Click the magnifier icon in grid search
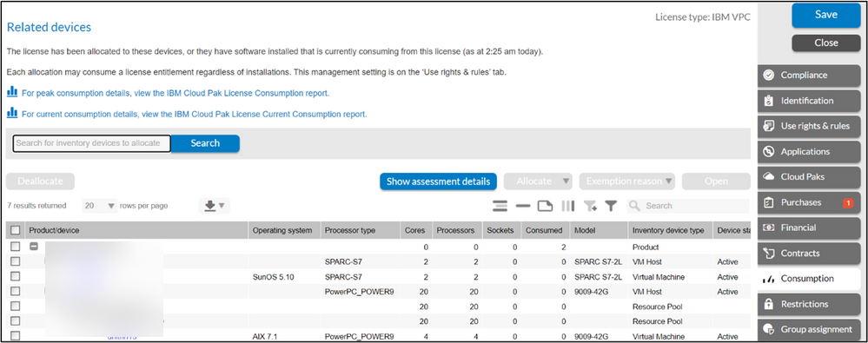The image size is (868, 343). (x=635, y=206)
